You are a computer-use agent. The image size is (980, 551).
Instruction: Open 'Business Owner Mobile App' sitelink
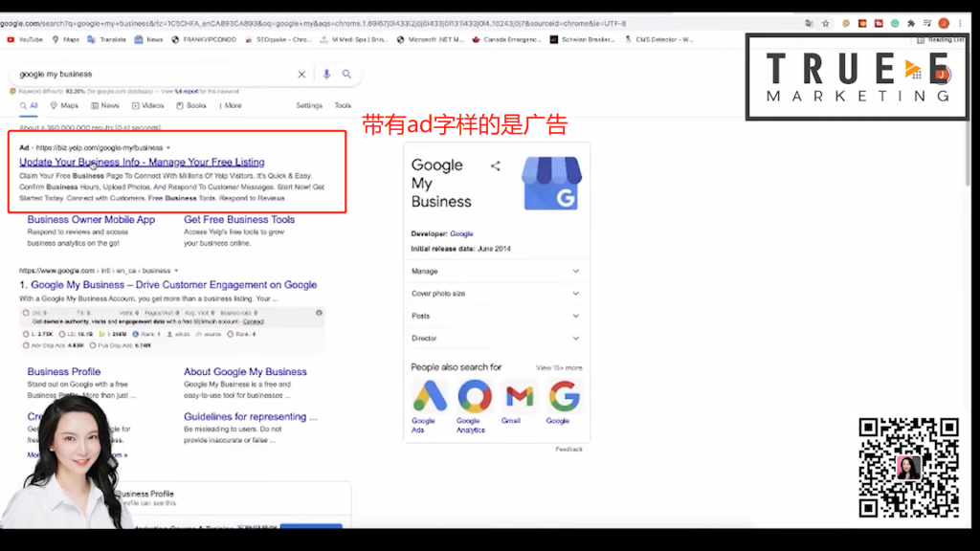coord(91,220)
